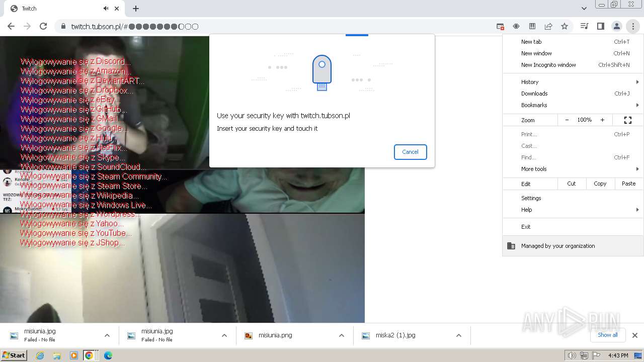The height and width of the screenshot is (362, 644).
Task: Click the volume tray icon
Action: tap(572, 355)
